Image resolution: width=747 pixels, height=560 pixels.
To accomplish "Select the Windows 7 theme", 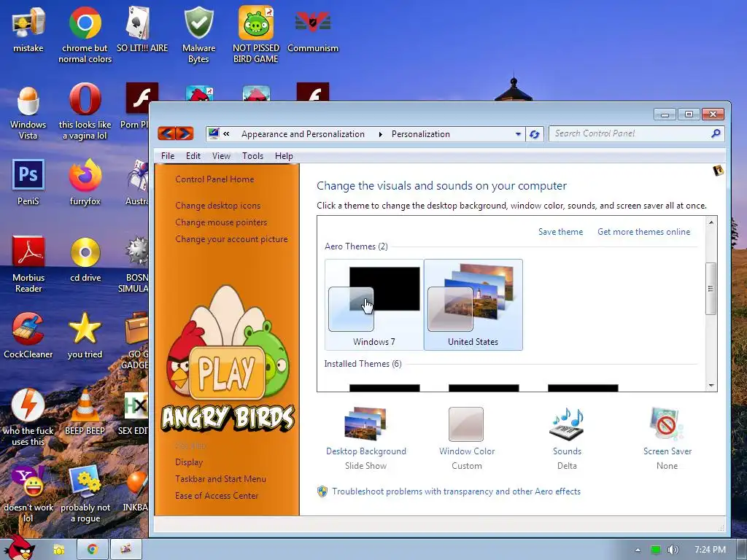I will [374, 305].
